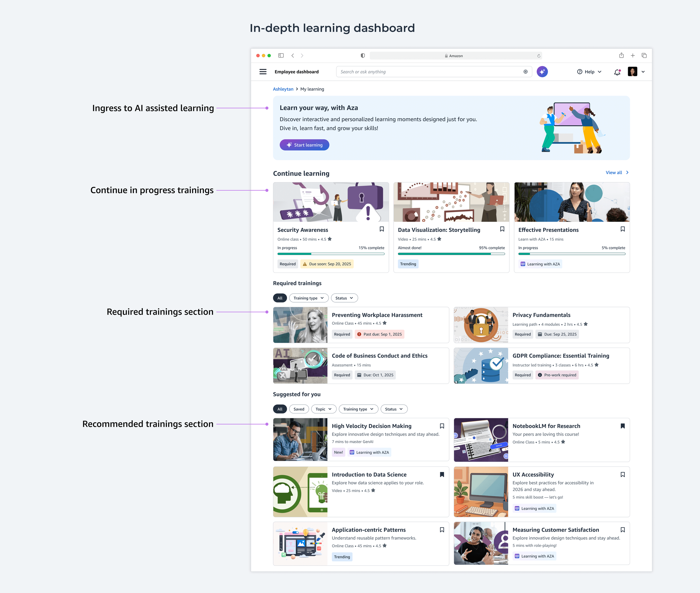
Task: Click the Start learning button
Action: click(304, 145)
